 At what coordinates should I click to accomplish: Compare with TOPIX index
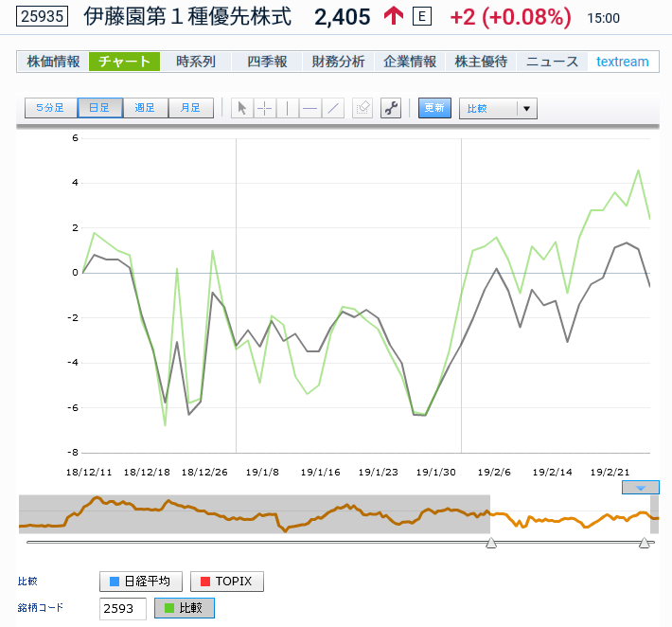click(227, 582)
